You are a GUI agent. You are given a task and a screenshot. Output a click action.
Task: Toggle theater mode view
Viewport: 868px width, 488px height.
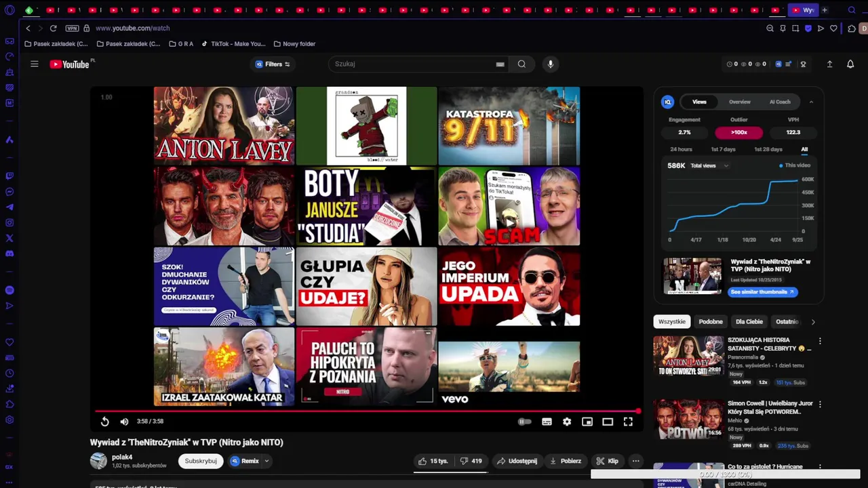click(x=608, y=422)
